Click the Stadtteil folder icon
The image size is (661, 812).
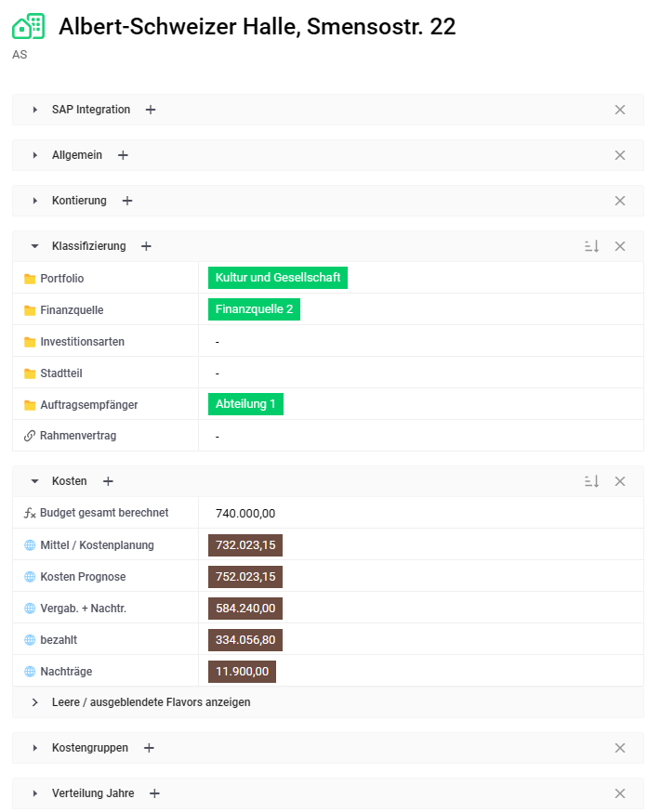click(30, 373)
